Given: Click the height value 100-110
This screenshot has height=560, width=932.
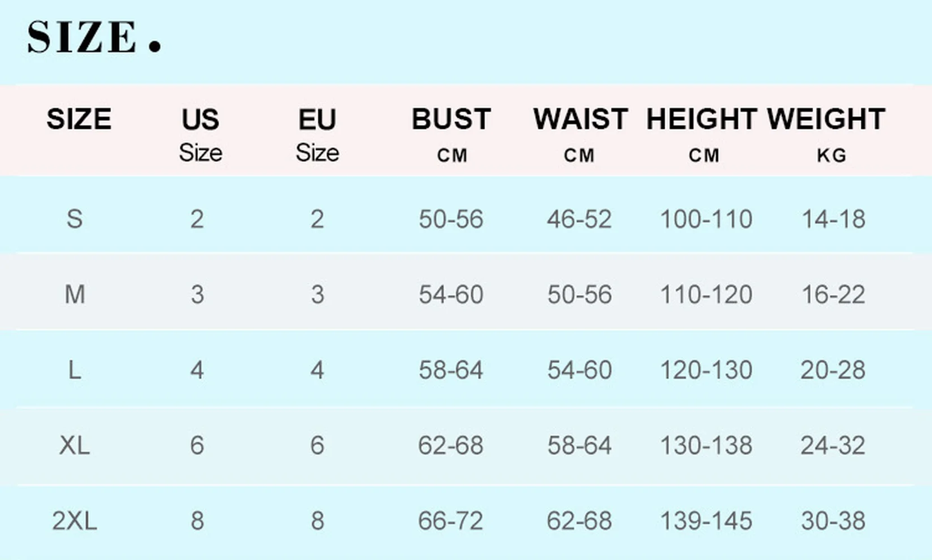Looking at the screenshot, I should point(706,219).
